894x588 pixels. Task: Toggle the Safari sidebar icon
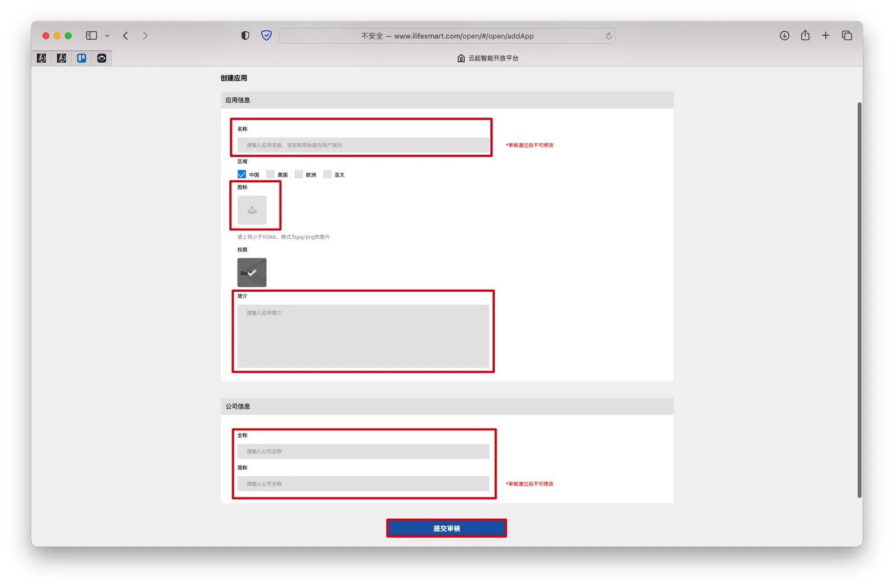pos(91,36)
